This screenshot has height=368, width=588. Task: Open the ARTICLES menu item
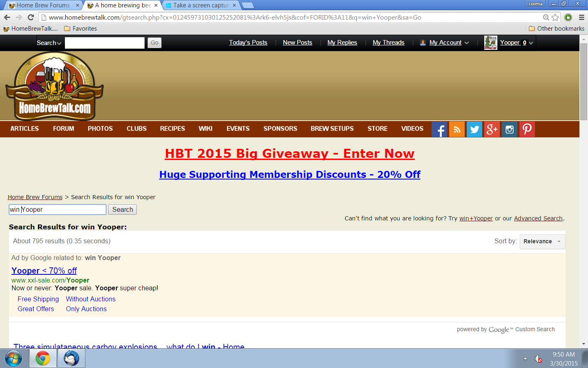(24, 128)
